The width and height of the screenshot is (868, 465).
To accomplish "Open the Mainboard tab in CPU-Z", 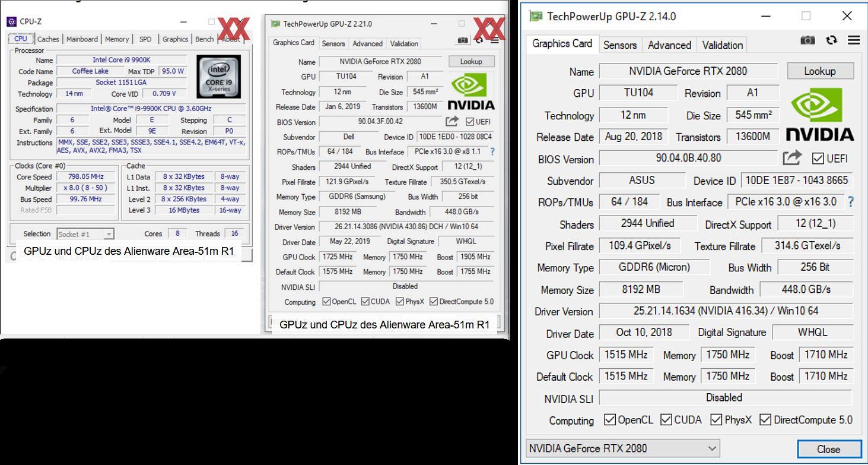I will [82, 39].
